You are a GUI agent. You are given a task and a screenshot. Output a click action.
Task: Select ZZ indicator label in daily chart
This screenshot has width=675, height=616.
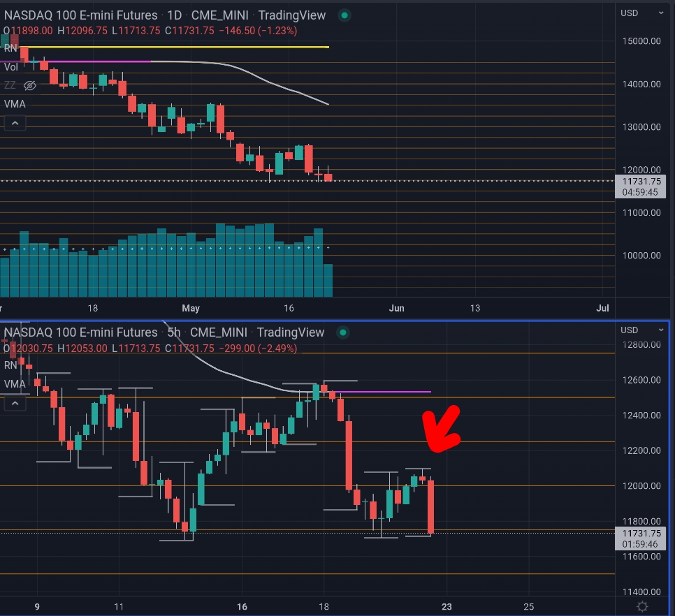pos(10,86)
